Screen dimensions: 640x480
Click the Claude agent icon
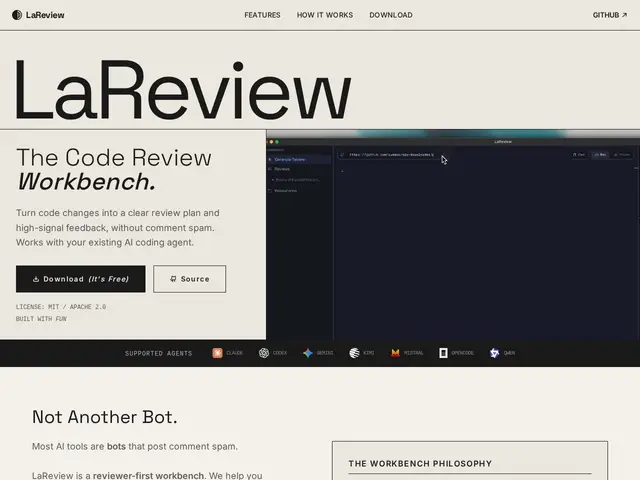(217, 353)
